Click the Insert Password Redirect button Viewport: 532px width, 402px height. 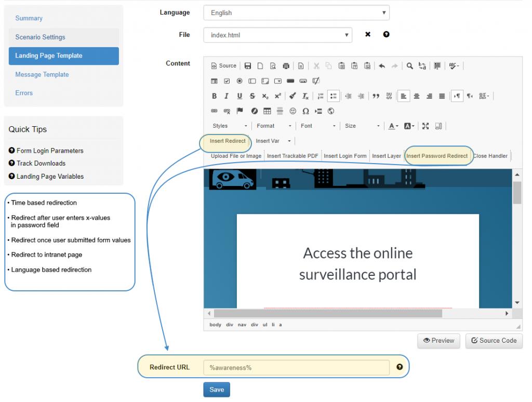(x=437, y=156)
